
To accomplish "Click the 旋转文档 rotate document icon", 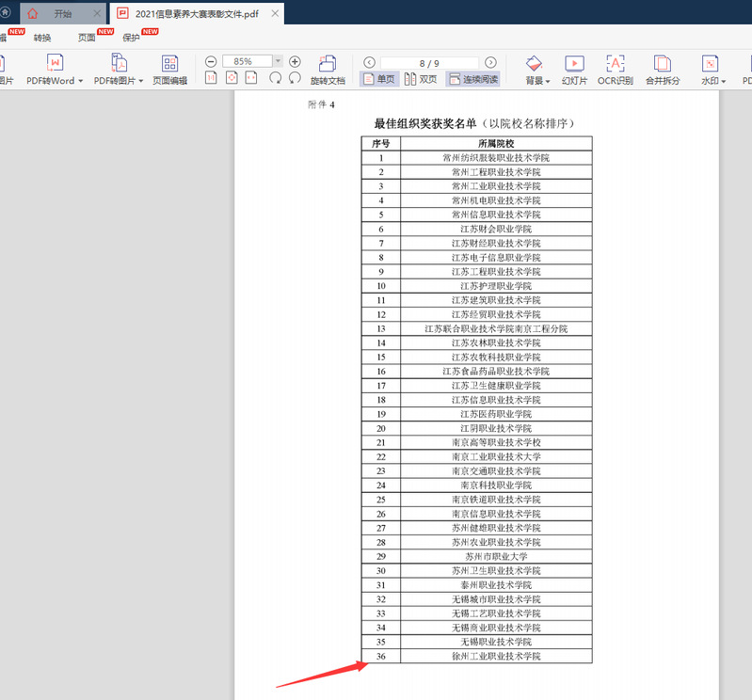I will [x=328, y=64].
